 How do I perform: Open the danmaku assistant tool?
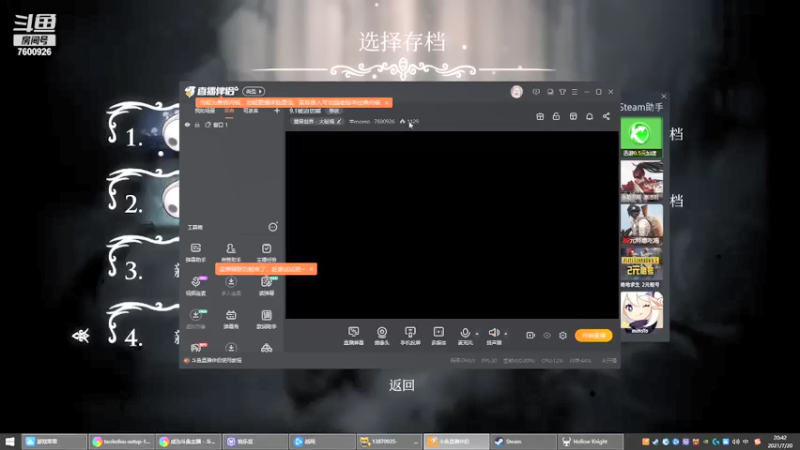196,253
